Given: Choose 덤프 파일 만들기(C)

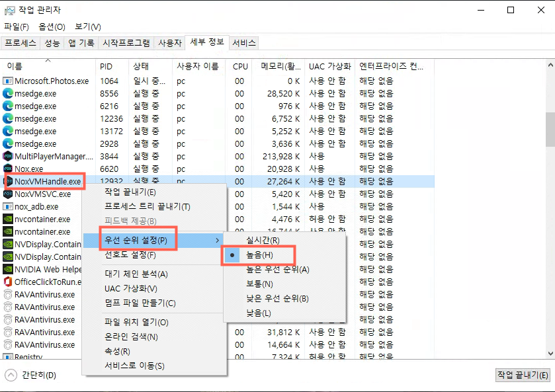Looking at the screenshot, I should tap(140, 303).
